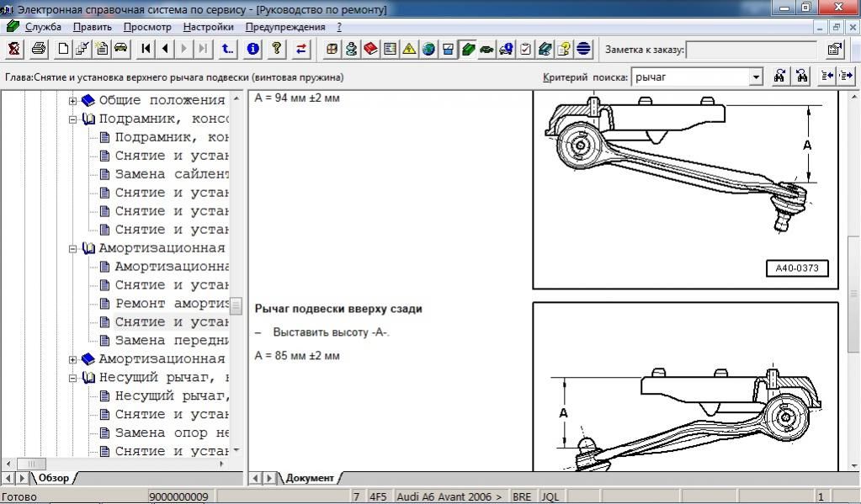Click the four-pane grid toolbar icon

[x=332, y=50]
